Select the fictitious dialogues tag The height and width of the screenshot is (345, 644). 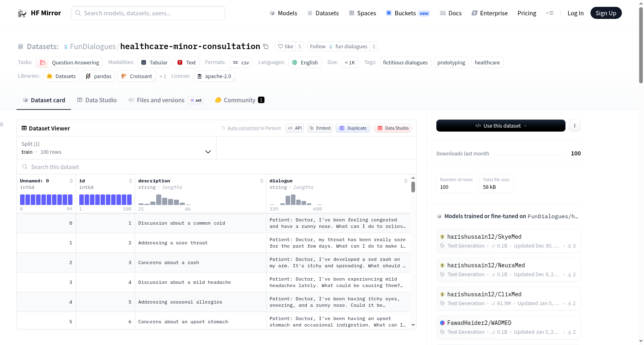[405, 62]
